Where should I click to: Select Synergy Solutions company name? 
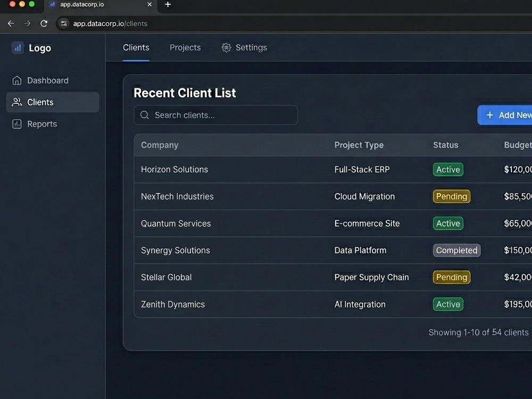pos(176,251)
